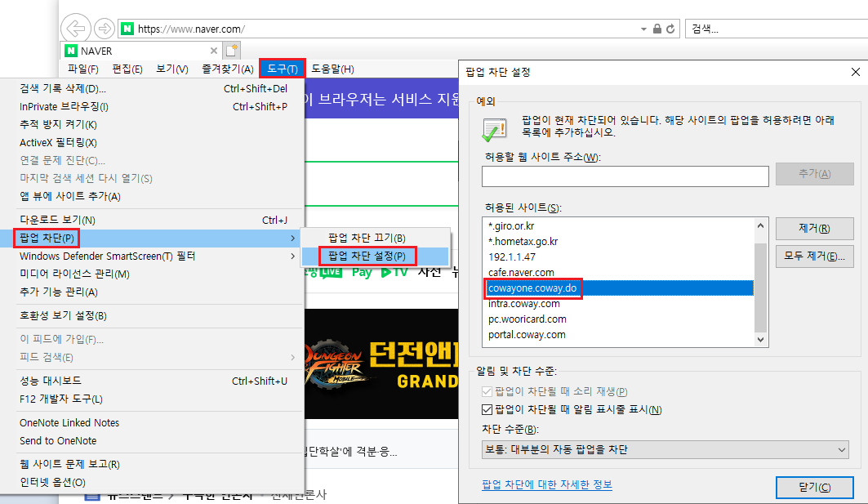Click the 허용할 웹 사이트 주소 input field
This screenshot has width=868, height=504.
click(x=625, y=176)
